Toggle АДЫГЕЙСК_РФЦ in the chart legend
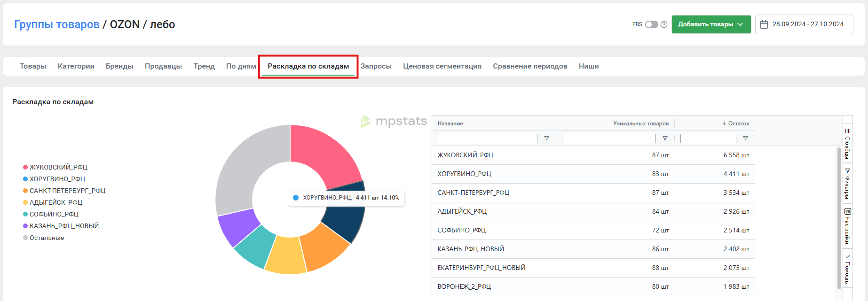 tap(53, 202)
